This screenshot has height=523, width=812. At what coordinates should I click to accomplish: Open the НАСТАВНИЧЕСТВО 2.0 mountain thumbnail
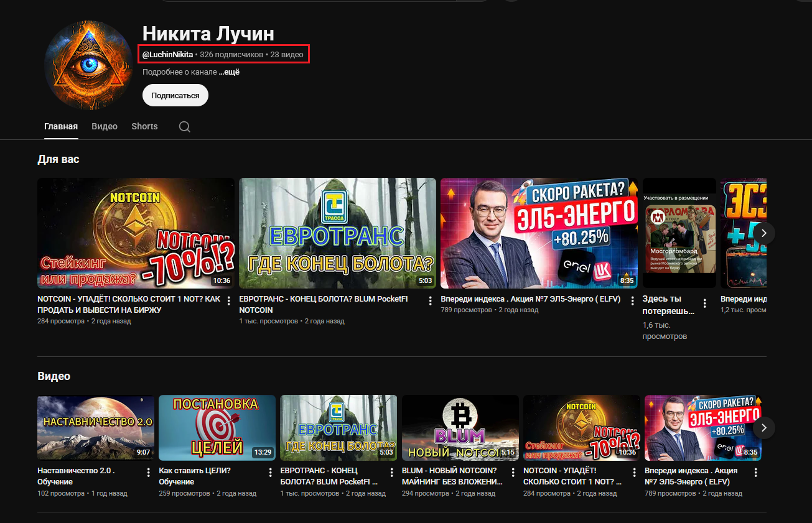[x=96, y=428]
